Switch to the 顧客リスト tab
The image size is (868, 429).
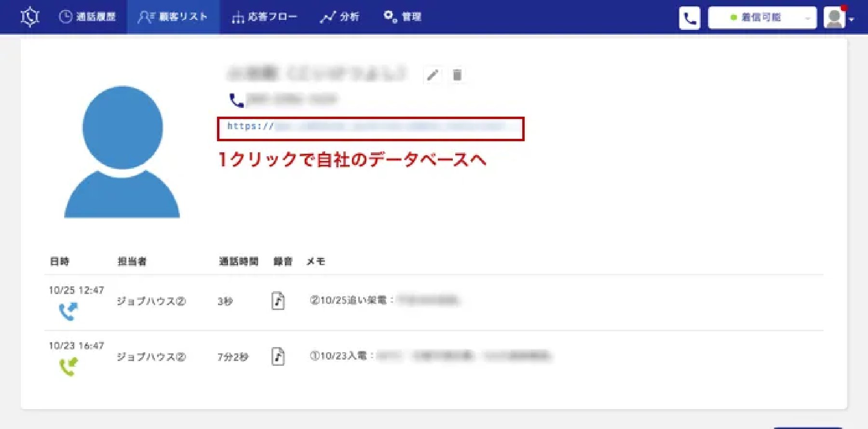click(173, 17)
